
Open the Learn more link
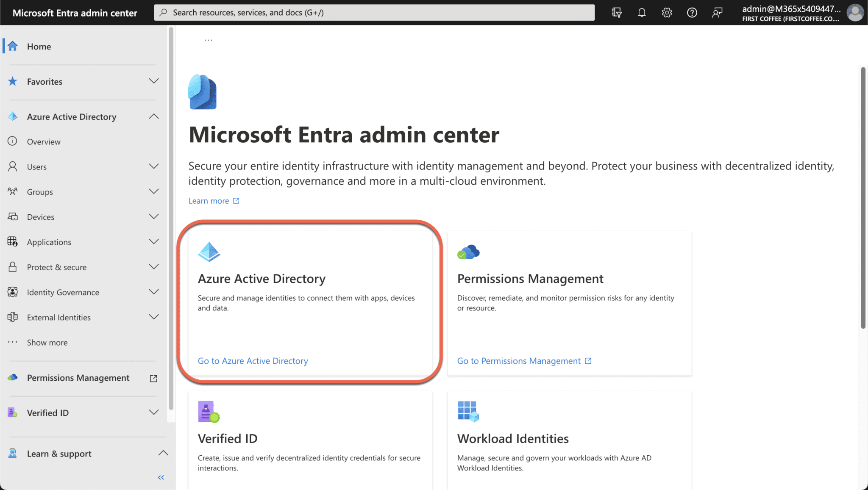click(209, 200)
